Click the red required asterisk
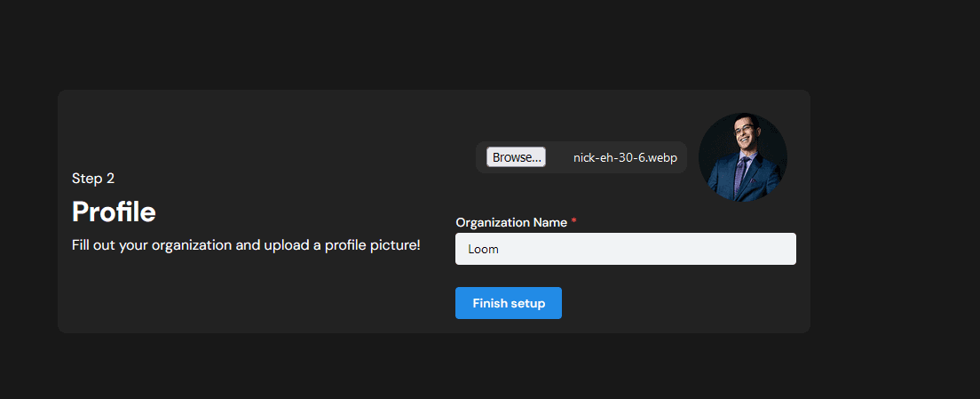Viewport: 980px width, 399px height. point(574,222)
